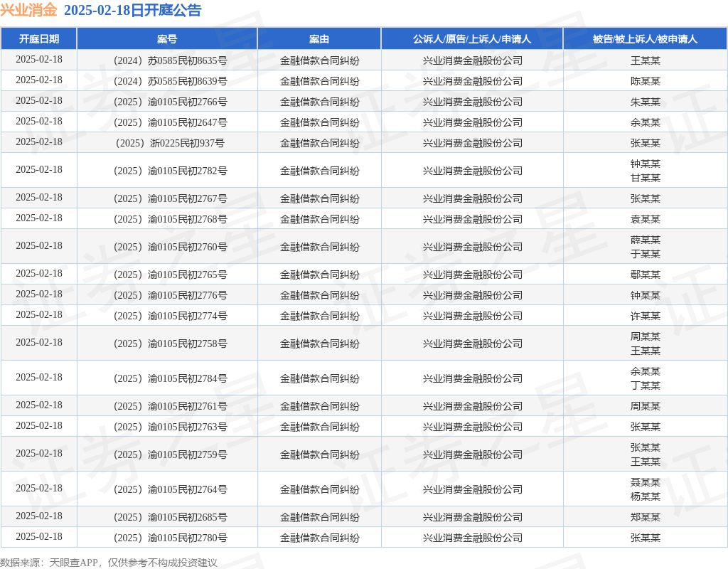Screen dimensions: 728x569
Task: Click 金融借款合同纠纷 in the 渝0105民初2763号 row
Action: [319, 427]
